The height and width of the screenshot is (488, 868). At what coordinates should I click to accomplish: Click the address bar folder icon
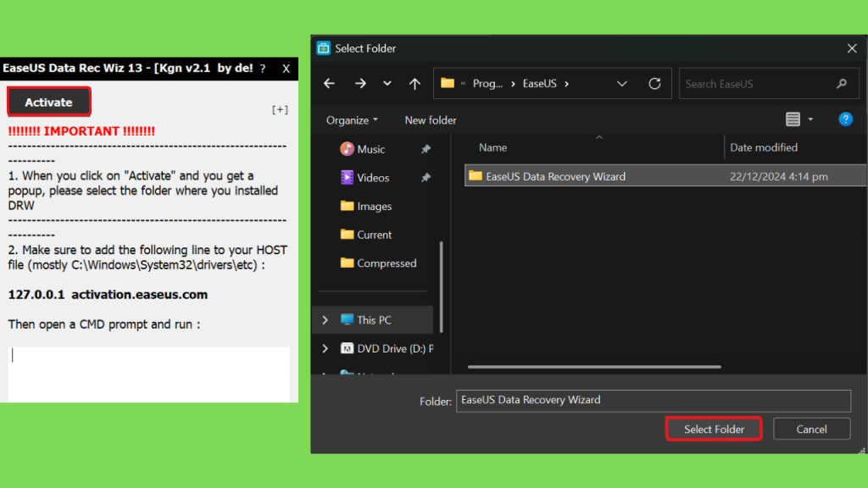(448, 84)
